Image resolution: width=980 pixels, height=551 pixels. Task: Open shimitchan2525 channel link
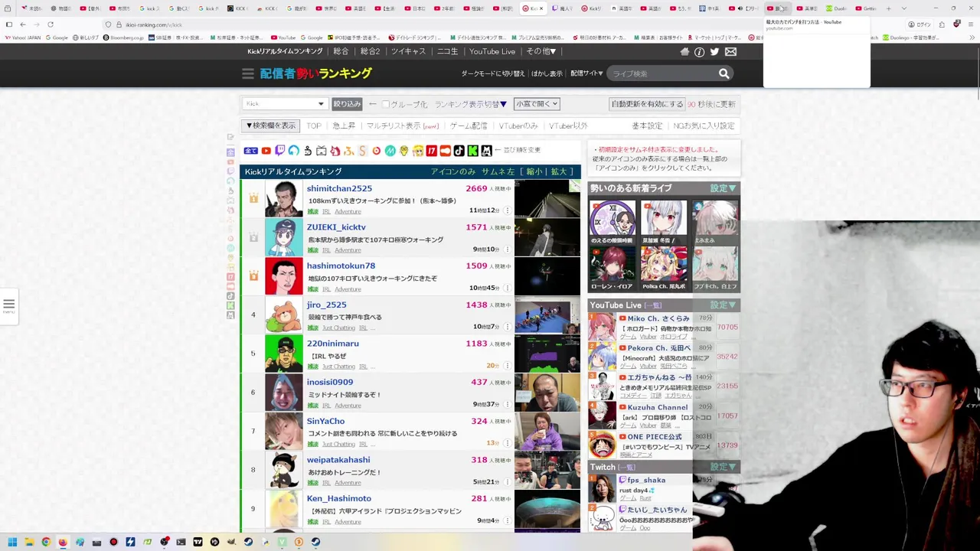coord(339,188)
